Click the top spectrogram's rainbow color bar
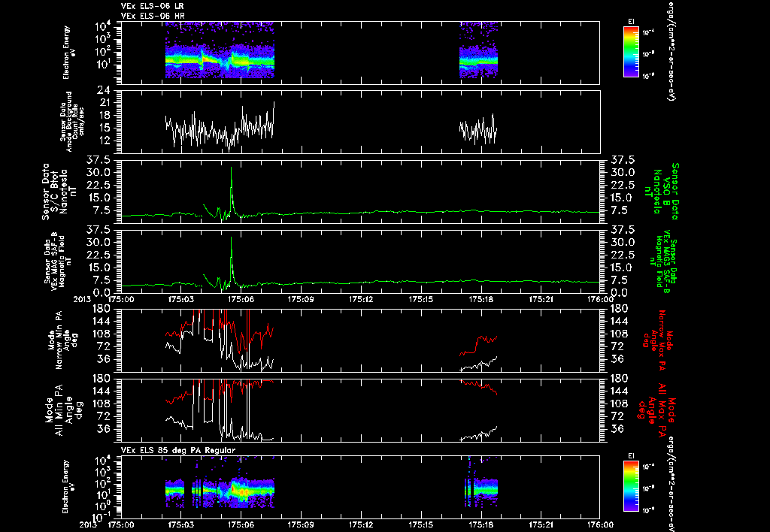Viewport: 770px width, 532px height. click(631, 52)
